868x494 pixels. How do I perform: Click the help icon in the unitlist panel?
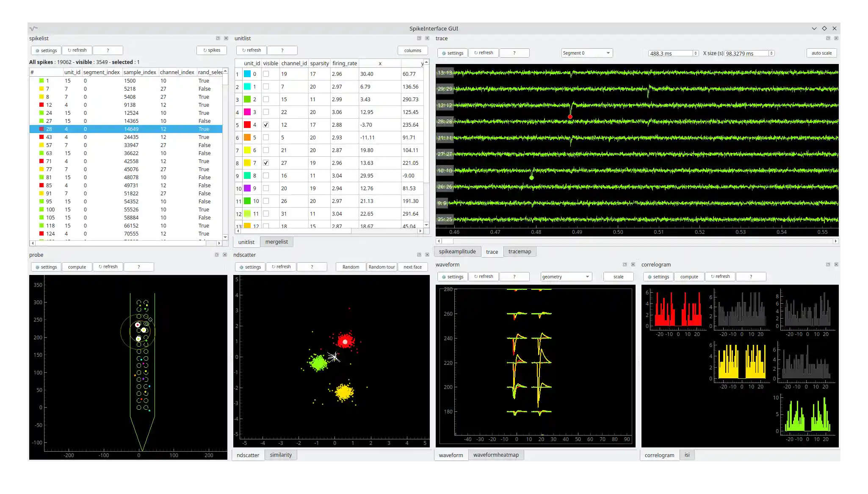[282, 50]
